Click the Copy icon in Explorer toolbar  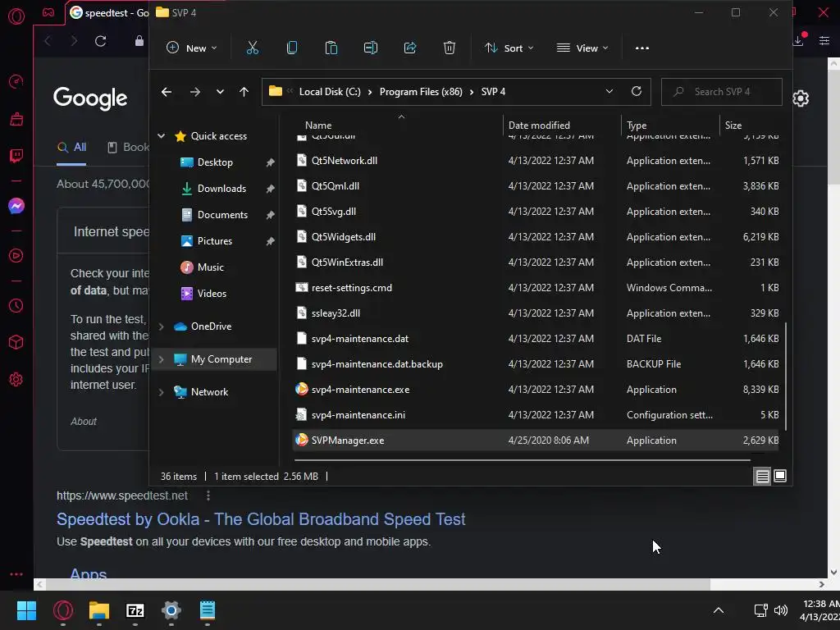[x=292, y=48]
